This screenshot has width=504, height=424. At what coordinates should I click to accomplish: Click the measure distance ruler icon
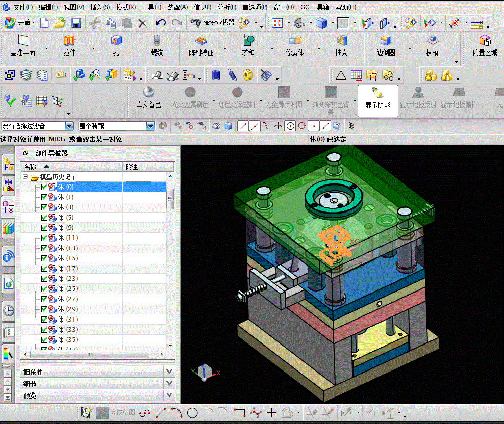(x=476, y=23)
